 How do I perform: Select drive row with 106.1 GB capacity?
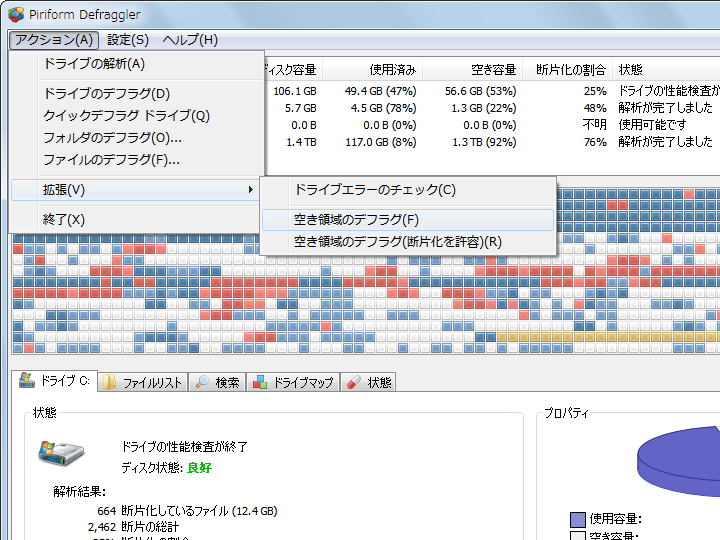tap(492, 91)
